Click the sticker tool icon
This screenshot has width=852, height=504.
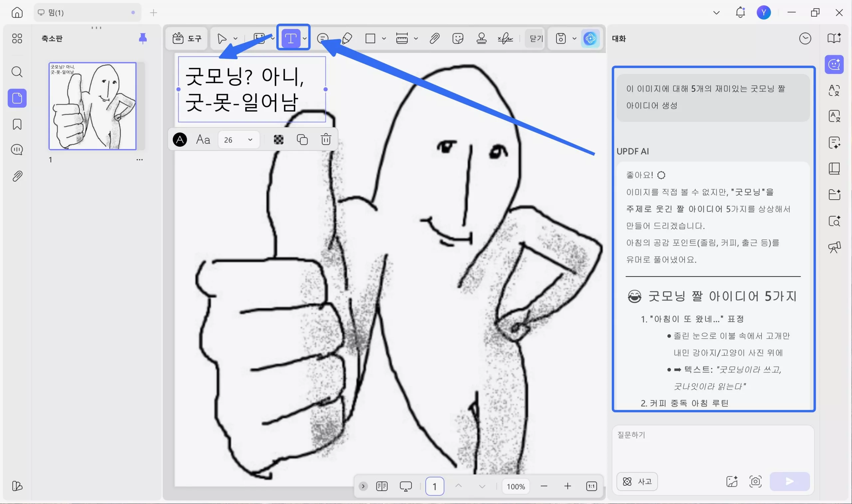click(x=458, y=38)
